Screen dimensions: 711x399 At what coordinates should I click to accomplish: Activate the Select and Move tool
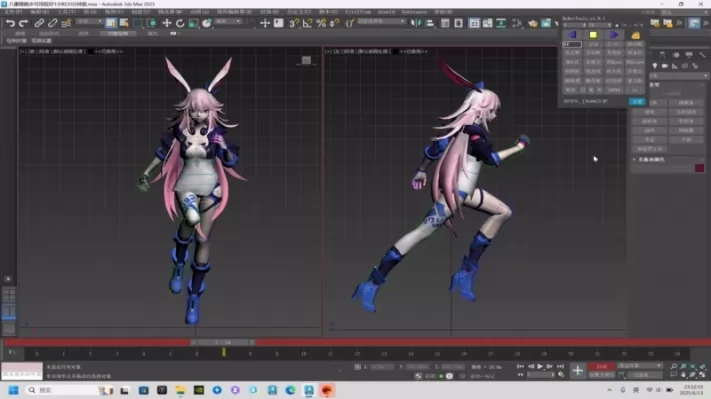(167, 23)
